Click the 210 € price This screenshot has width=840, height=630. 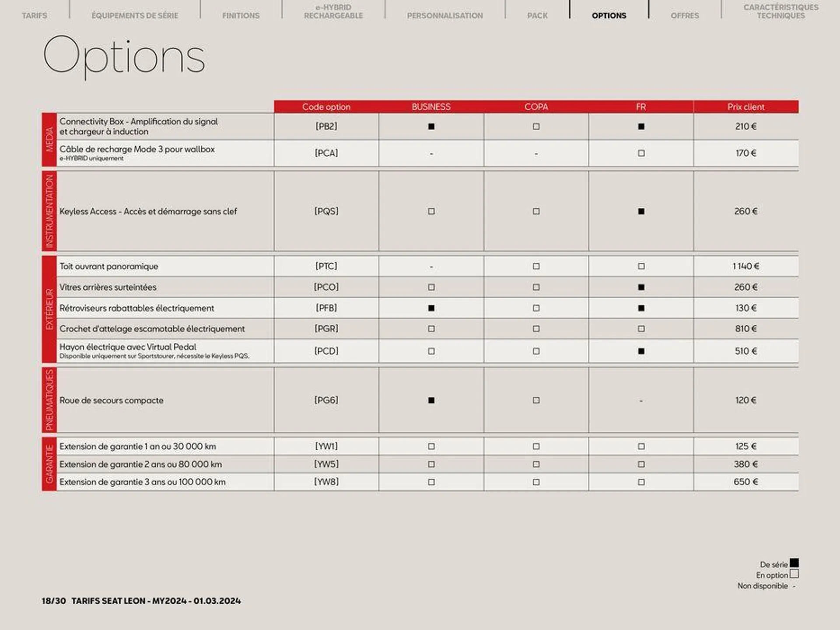click(746, 126)
